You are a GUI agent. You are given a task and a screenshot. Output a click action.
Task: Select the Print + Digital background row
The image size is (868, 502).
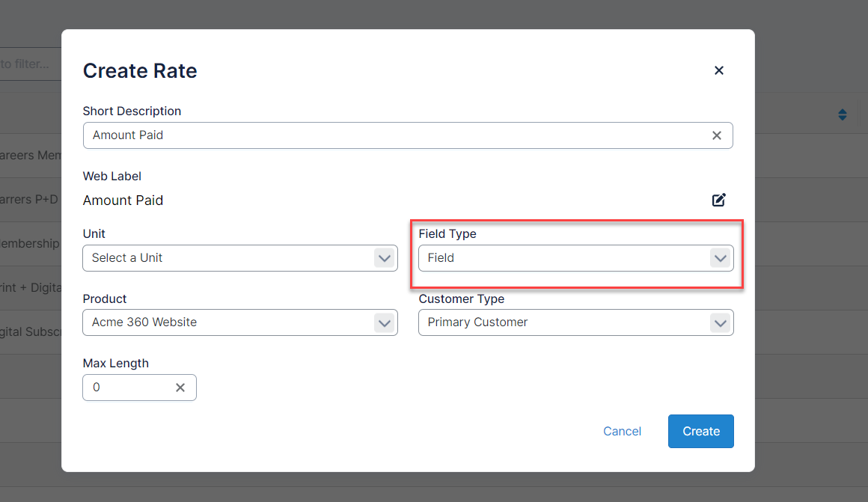click(30, 287)
